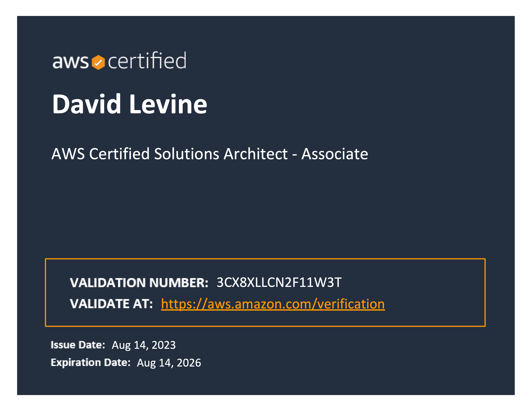
Task: Click the Issue Date label
Action: 78,345
